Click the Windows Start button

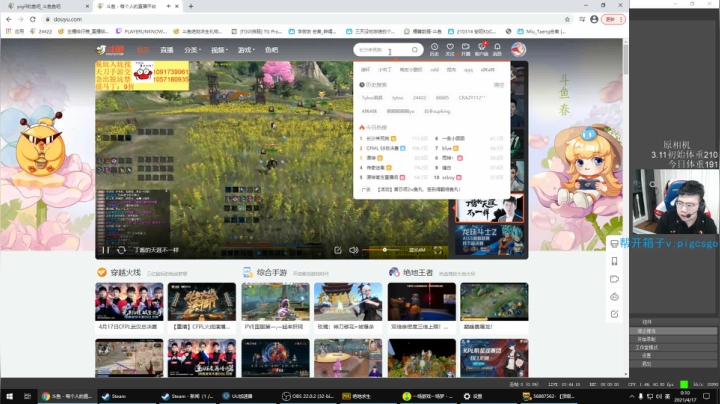coord(9,396)
